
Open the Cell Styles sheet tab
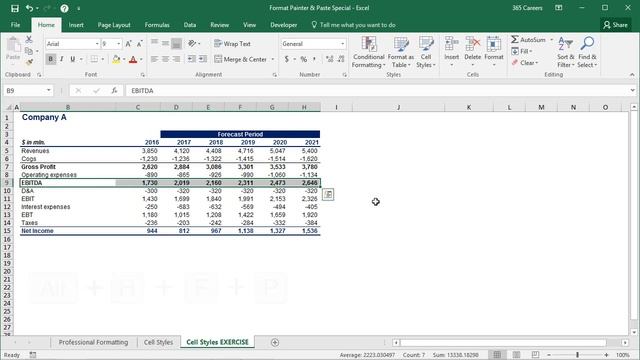click(158, 342)
